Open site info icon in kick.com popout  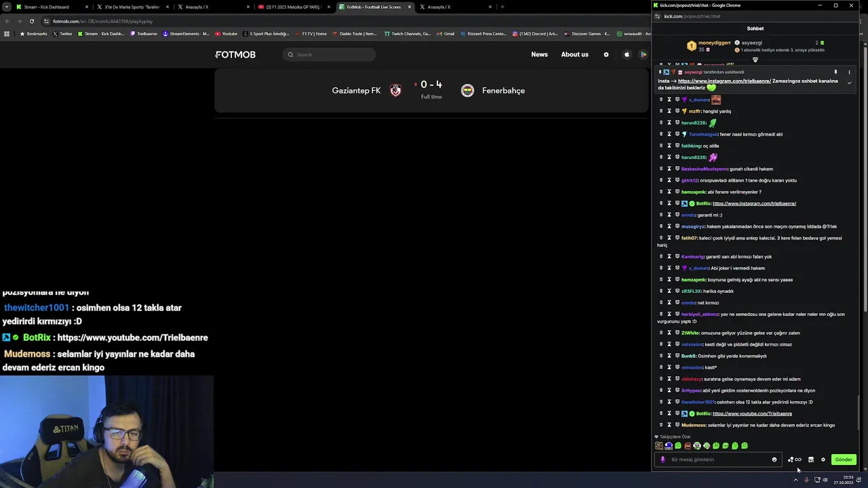coord(657,16)
